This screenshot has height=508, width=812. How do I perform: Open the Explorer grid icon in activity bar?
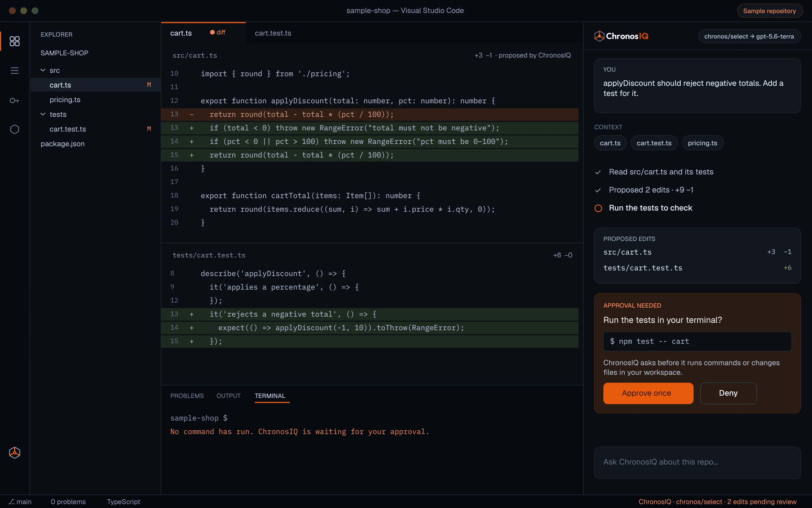14,41
